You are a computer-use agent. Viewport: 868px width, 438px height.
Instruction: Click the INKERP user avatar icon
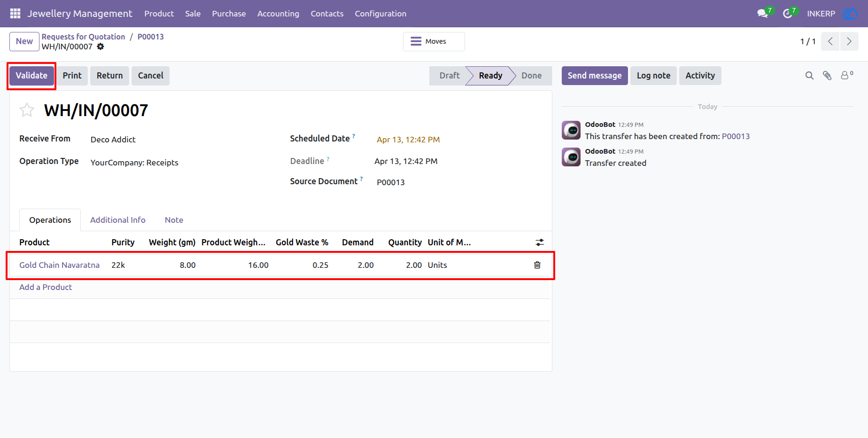pos(850,14)
